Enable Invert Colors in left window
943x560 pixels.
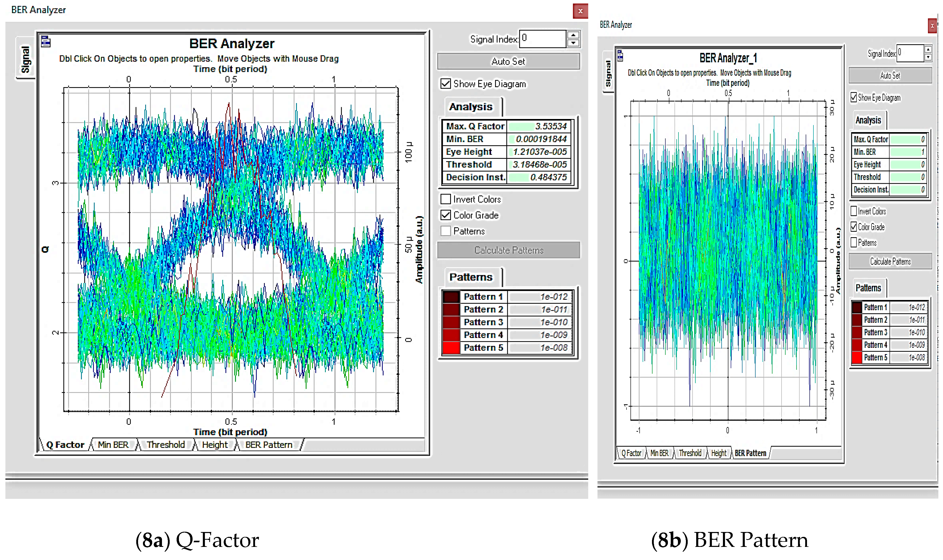point(446,199)
